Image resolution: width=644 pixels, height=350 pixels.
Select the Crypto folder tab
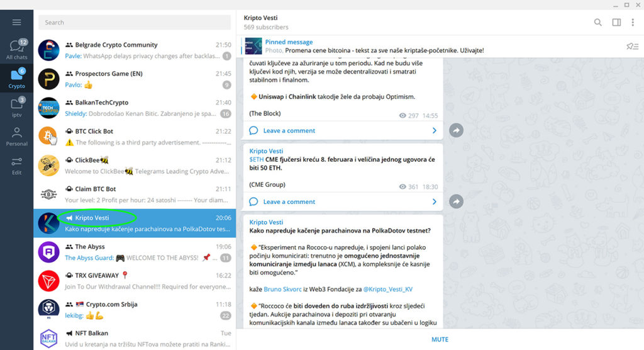16,78
